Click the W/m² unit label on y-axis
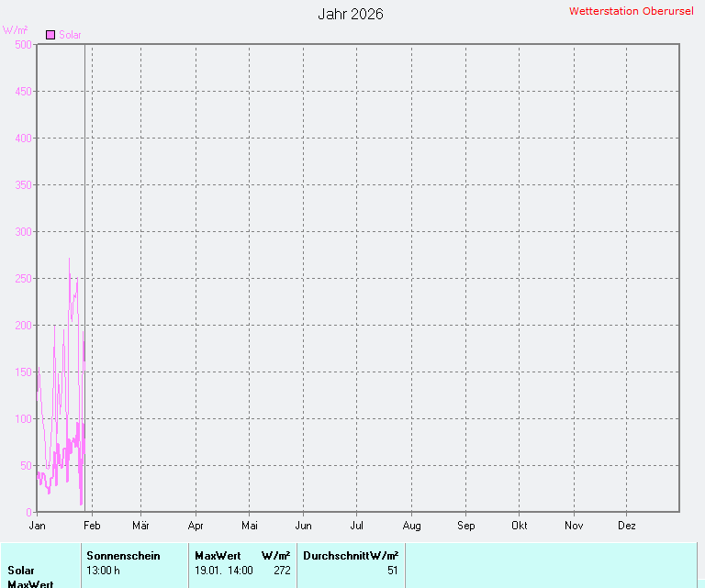This screenshot has width=705, height=588. pyautogui.click(x=15, y=30)
